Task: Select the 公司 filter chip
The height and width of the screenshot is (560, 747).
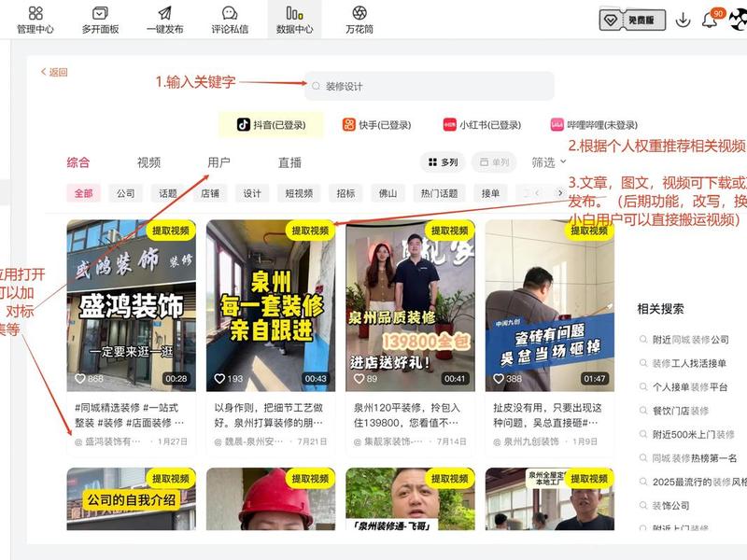Action: click(x=125, y=193)
